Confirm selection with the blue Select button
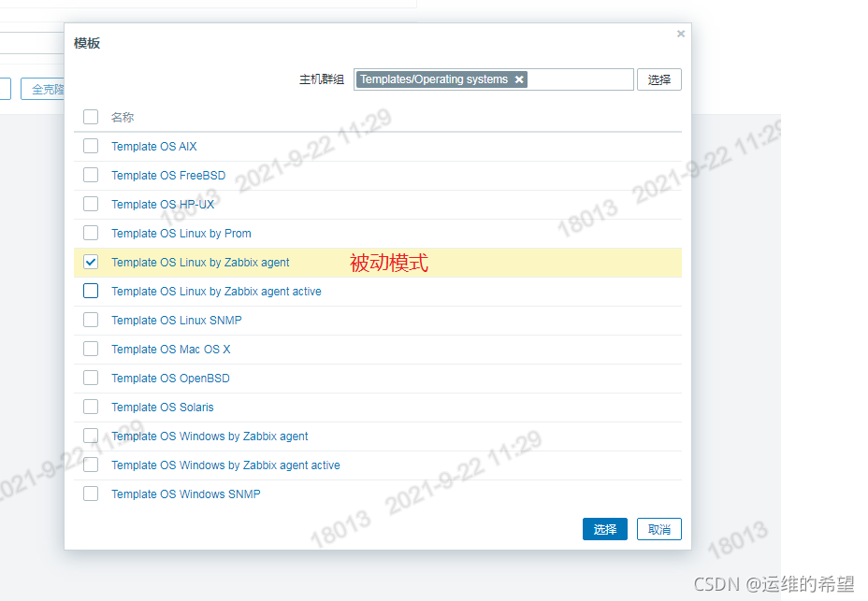Image resolution: width=868 pixels, height=601 pixels. (x=604, y=529)
